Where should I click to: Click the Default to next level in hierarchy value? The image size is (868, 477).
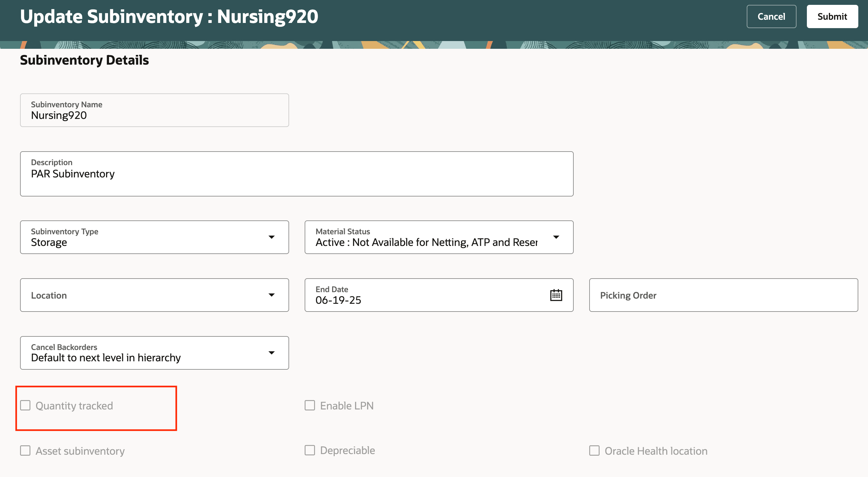click(106, 358)
